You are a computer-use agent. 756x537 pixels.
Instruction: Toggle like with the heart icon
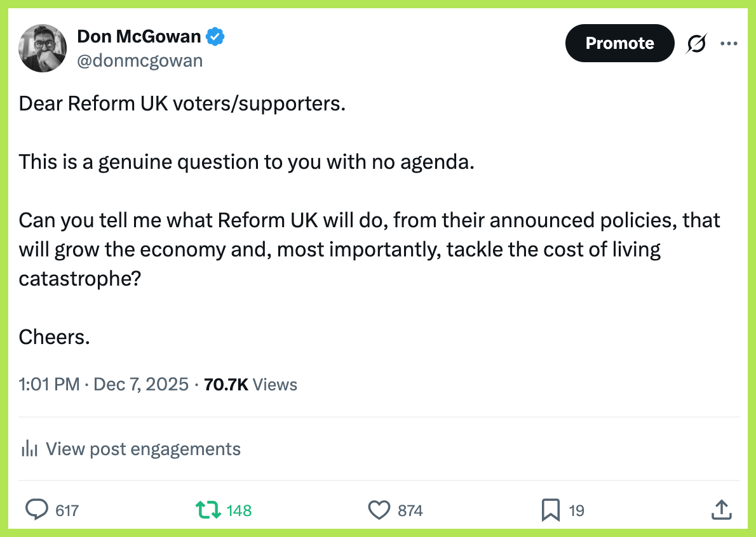pos(379,510)
